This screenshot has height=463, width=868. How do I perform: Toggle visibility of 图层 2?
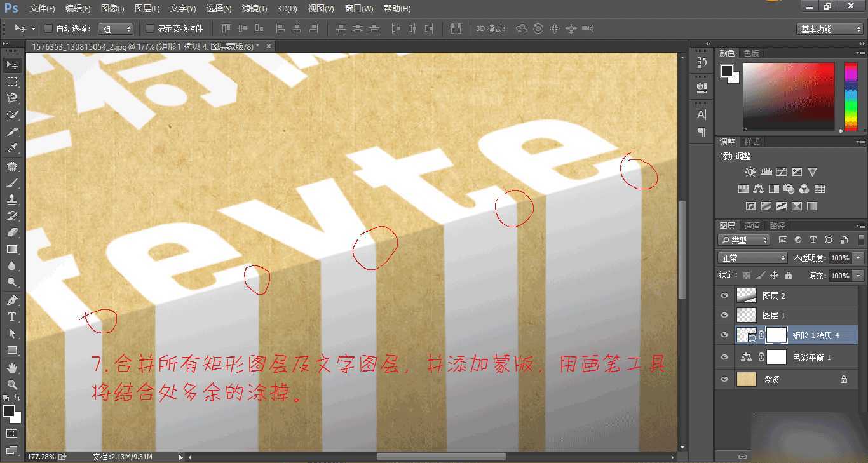[x=724, y=295]
